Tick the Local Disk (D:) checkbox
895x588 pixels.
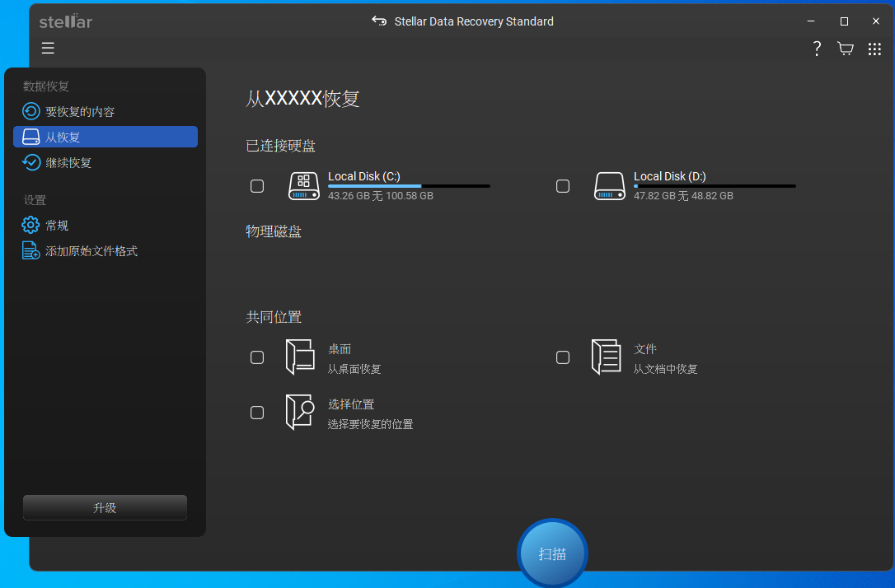pos(563,186)
